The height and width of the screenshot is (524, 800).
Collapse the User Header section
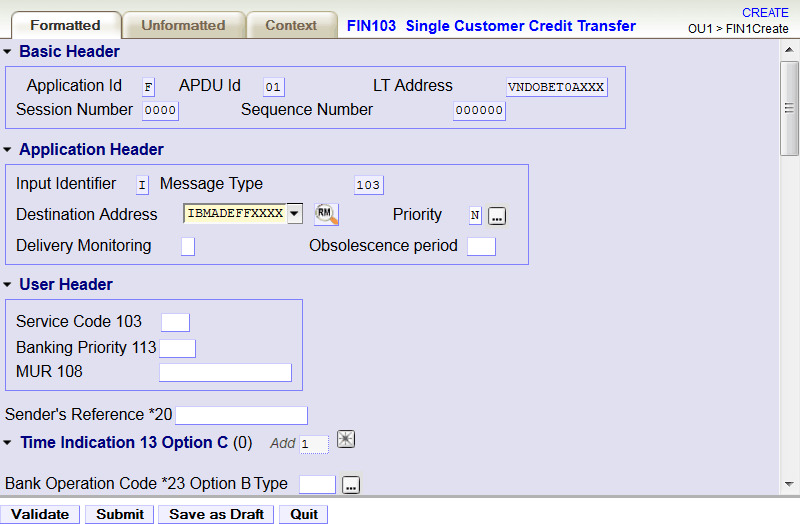tap(7, 285)
